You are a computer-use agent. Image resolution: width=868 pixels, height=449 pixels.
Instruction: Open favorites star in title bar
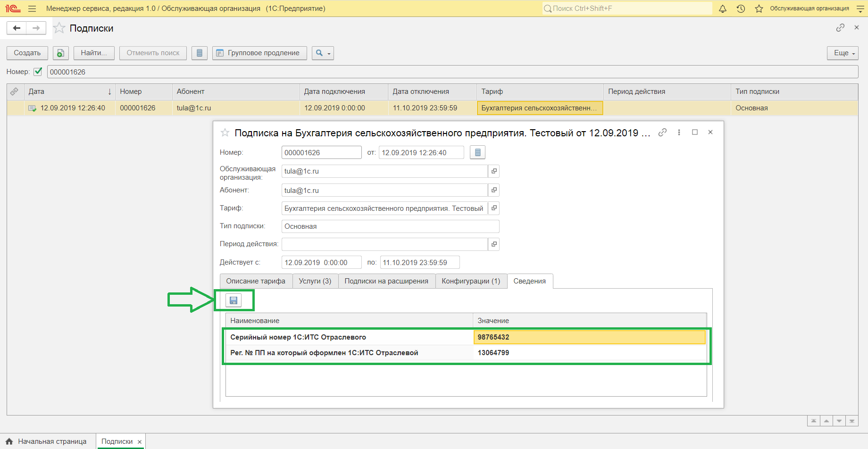point(759,8)
